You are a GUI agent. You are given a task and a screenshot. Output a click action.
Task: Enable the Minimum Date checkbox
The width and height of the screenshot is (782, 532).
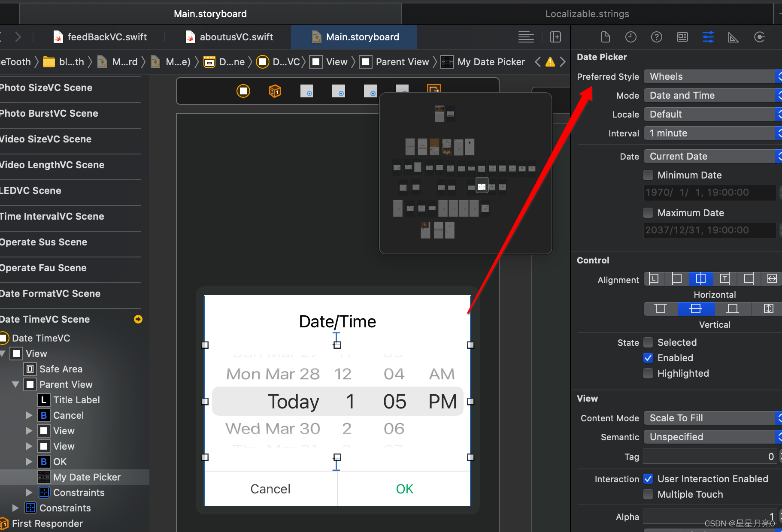pyautogui.click(x=648, y=175)
